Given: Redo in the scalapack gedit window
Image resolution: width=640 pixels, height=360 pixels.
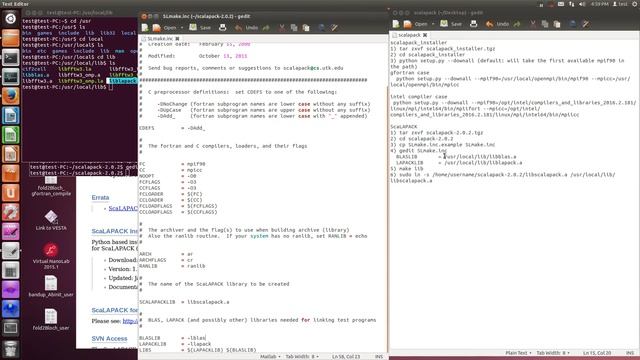Looking at the screenshot, I should pyautogui.click(x=517, y=24).
